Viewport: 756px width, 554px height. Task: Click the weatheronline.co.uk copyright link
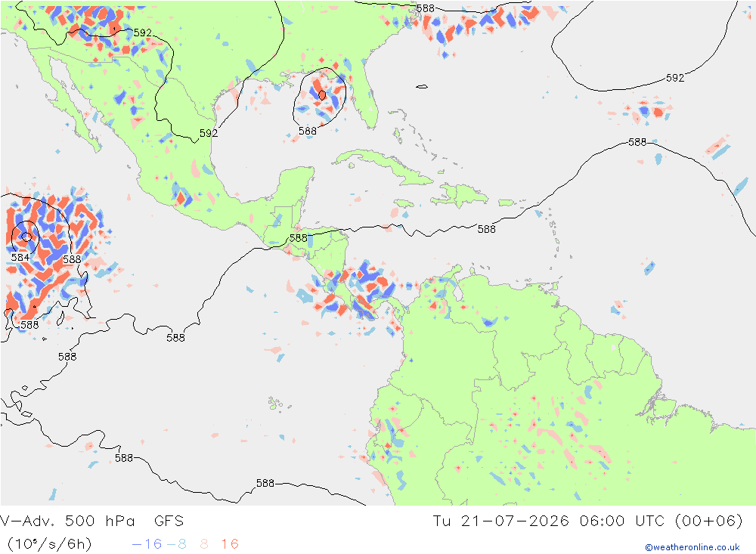pos(692,547)
